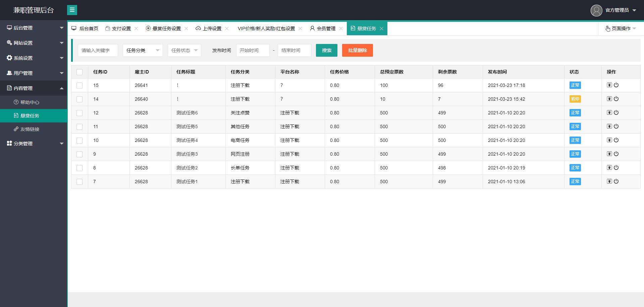
Task: Click the pin-to-top icon for 测试任务4 row
Action: point(609,140)
